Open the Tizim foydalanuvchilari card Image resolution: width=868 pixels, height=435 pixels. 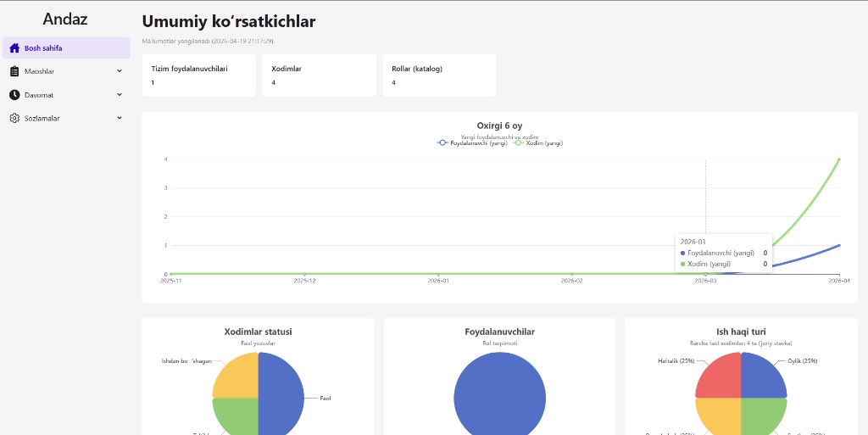pyautogui.click(x=198, y=75)
